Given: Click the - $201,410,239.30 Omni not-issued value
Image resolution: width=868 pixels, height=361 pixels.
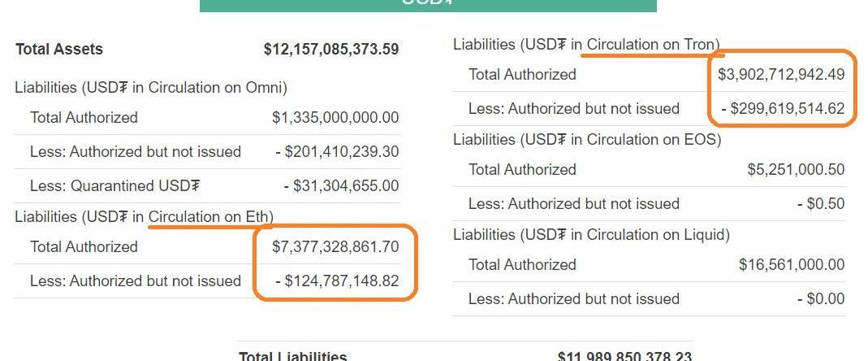Looking at the screenshot, I should click(337, 151).
